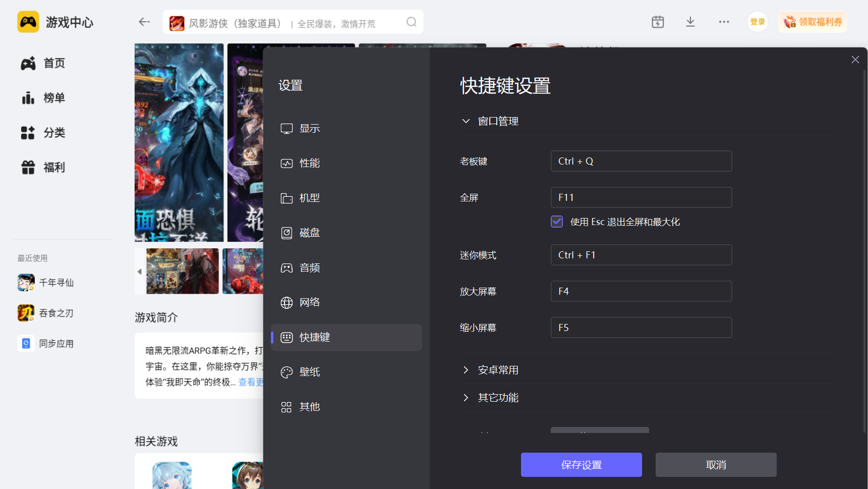Image resolution: width=868 pixels, height=489 pixels.
Task: Expand the 安卓常用 section
Action: [x=466, y=370]
